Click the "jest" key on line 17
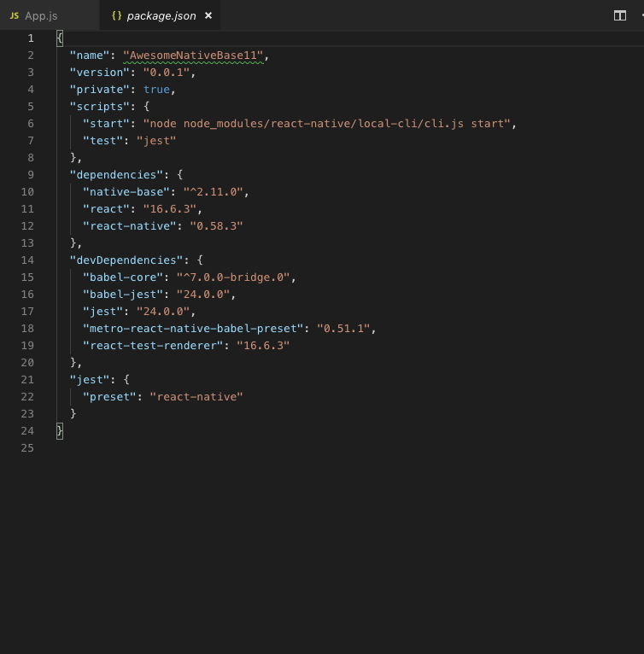Viewport: 644px width, 654px height. click(103, 312)
